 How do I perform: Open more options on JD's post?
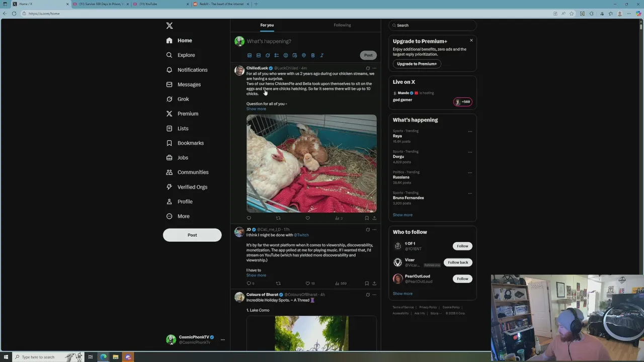(x=374, y=230)
